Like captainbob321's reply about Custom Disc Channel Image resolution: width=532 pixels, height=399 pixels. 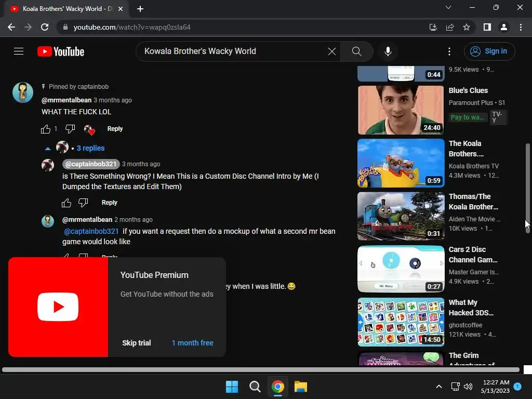pos(66,203)
